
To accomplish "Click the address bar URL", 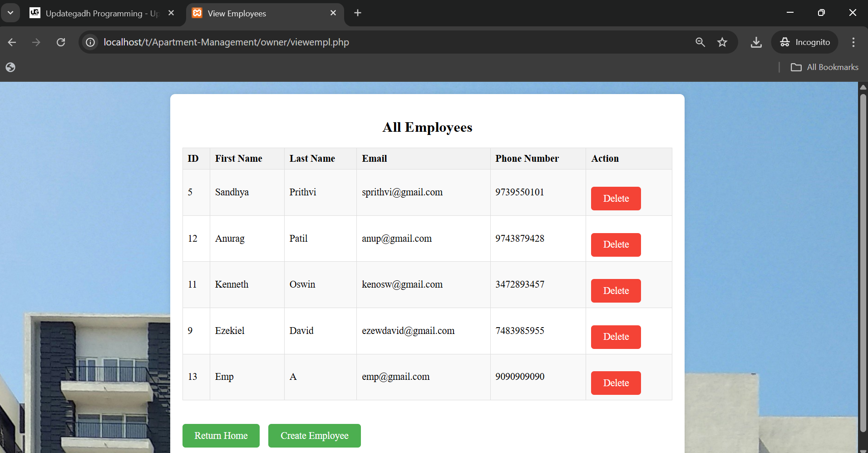I will [226, 42].
